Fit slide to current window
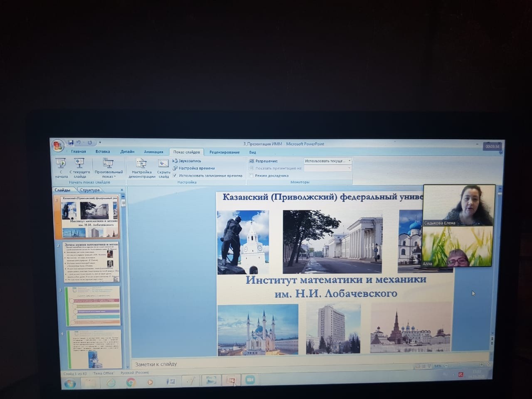Screen dimensions: 532x399 point(490,365)
